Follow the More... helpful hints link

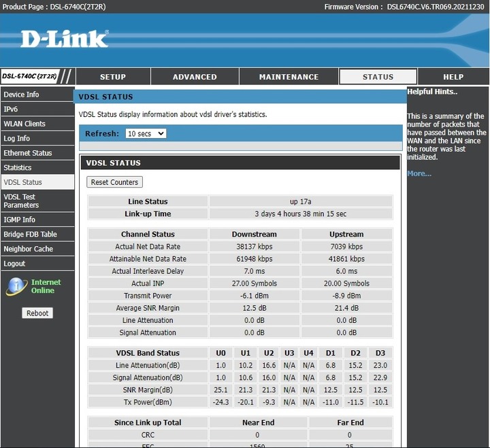click(x=419, y=173)
